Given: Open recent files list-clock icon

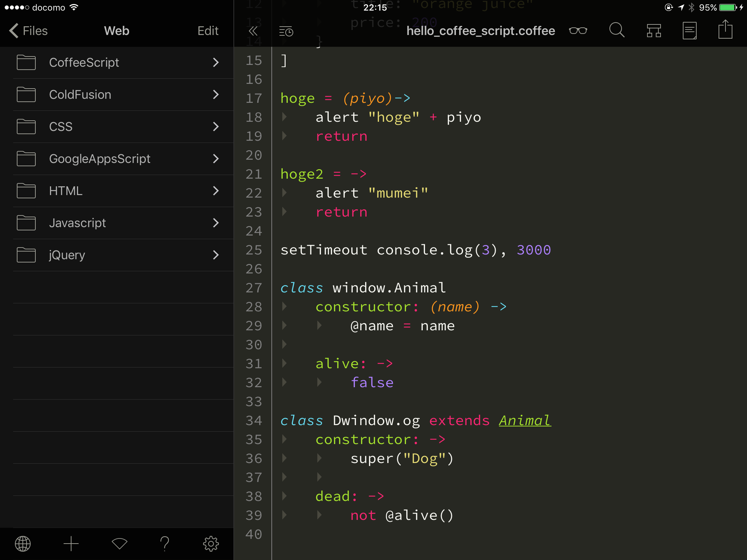Looking at the screenshot, I should coord(286,31).
